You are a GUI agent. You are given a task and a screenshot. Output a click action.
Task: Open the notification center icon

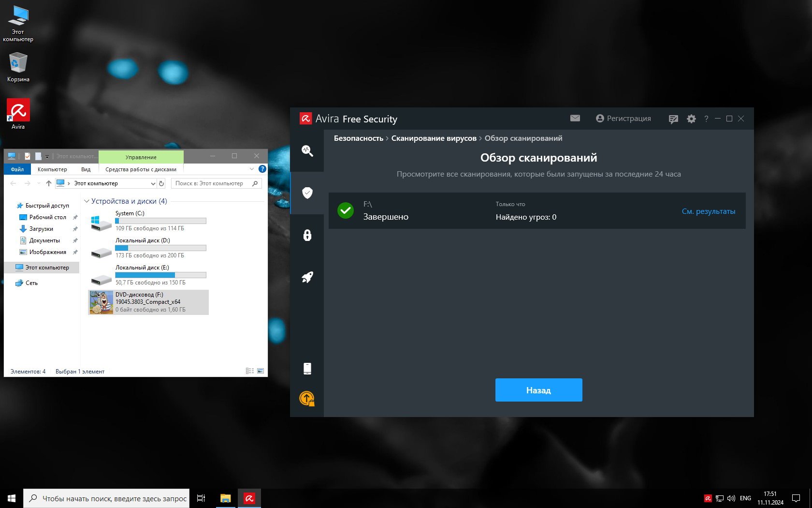click(x=796, y=498)
